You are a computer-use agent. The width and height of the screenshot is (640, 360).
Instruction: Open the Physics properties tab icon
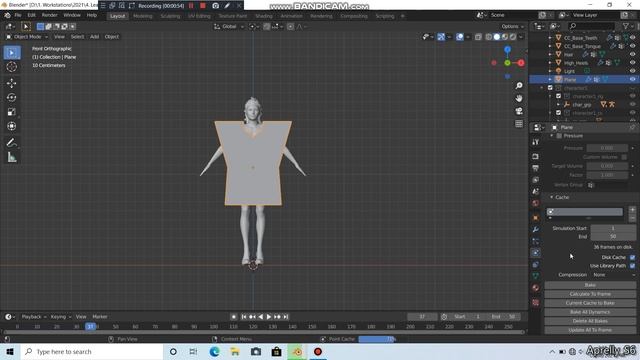coord(536,253)
